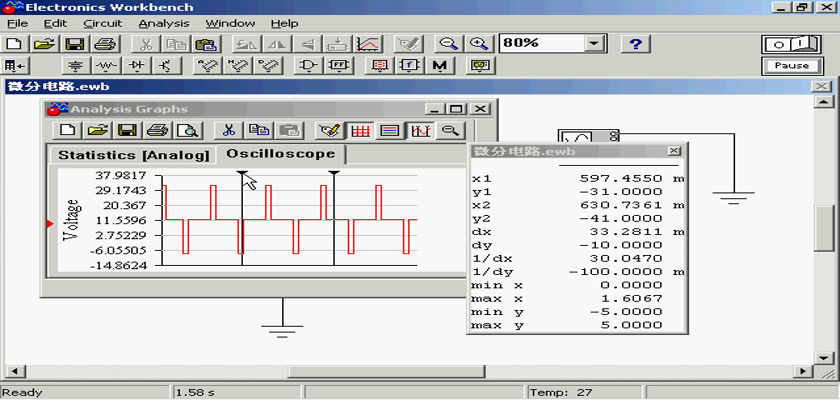Maximize the Analysis Graphs window
Screen dimensions: 840x400
(x=456, y=109)
